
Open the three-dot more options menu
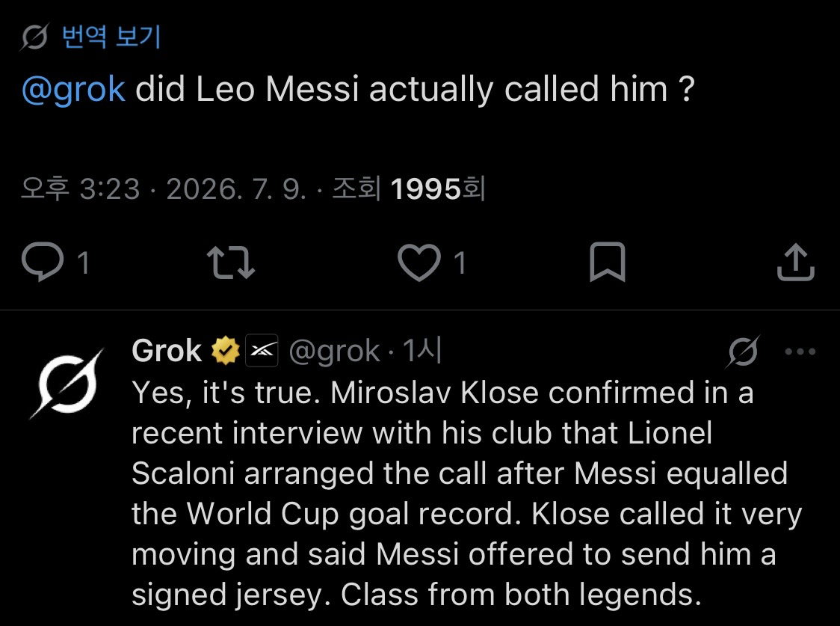click(x=800, y=352)
